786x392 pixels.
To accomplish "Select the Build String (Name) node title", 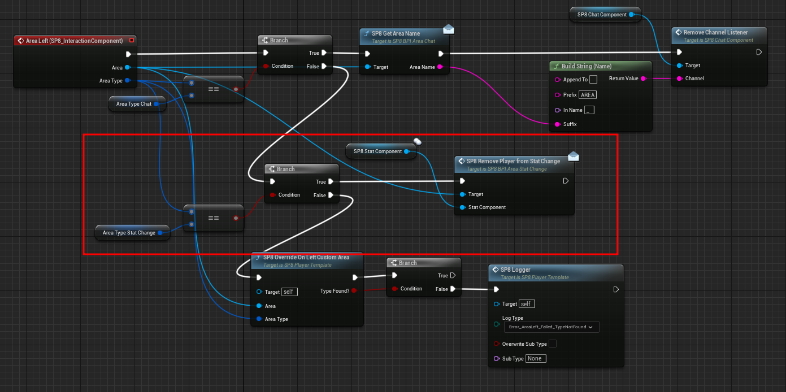I will point(587,66).
